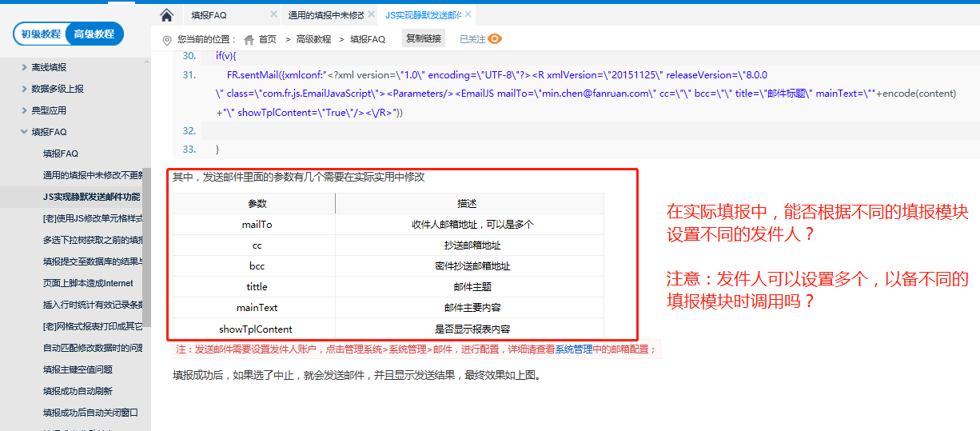Collapse the 填报FAQ tree arrow
The image size is (980, 431).
click(x=24, y=132)
